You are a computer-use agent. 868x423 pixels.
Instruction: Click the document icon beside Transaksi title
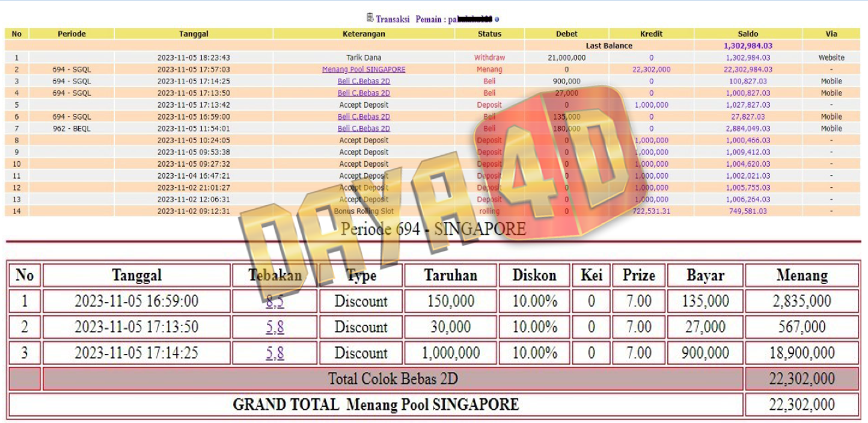pos(370,18)
